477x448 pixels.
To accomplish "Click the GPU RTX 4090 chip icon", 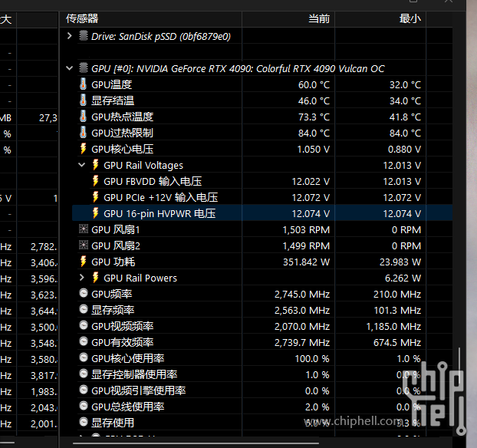I will (x=84, y=68).
